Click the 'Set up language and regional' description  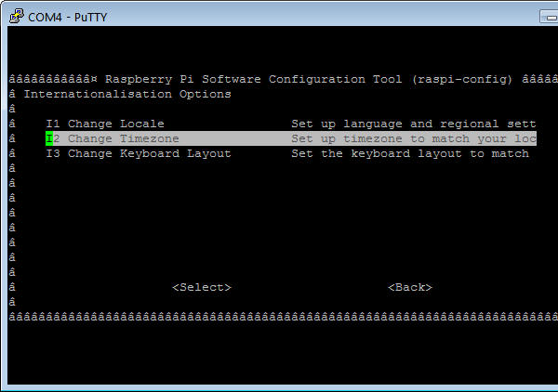414,124
